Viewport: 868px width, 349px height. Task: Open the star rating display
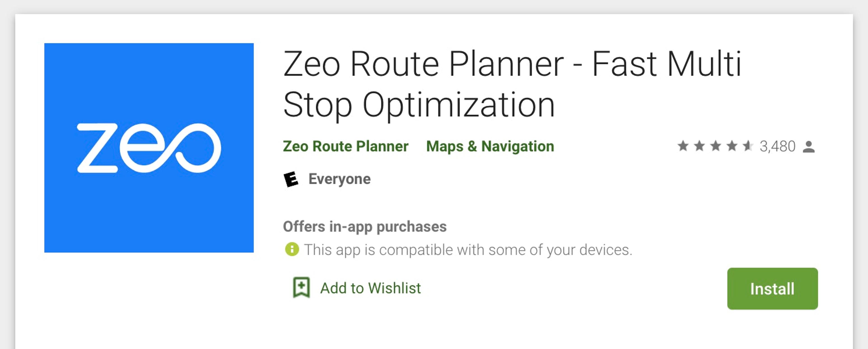[716, 146]
